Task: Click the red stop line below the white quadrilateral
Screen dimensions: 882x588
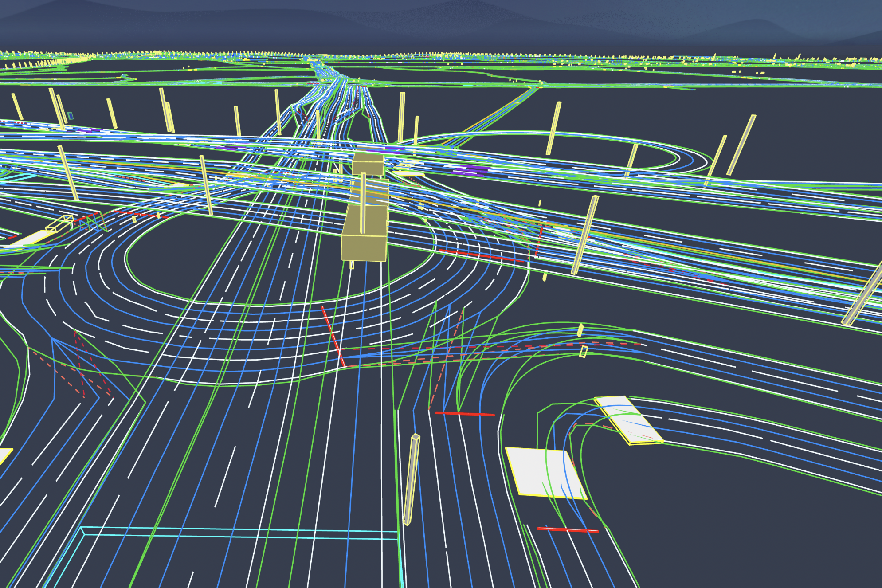Action: coord(568,530)
